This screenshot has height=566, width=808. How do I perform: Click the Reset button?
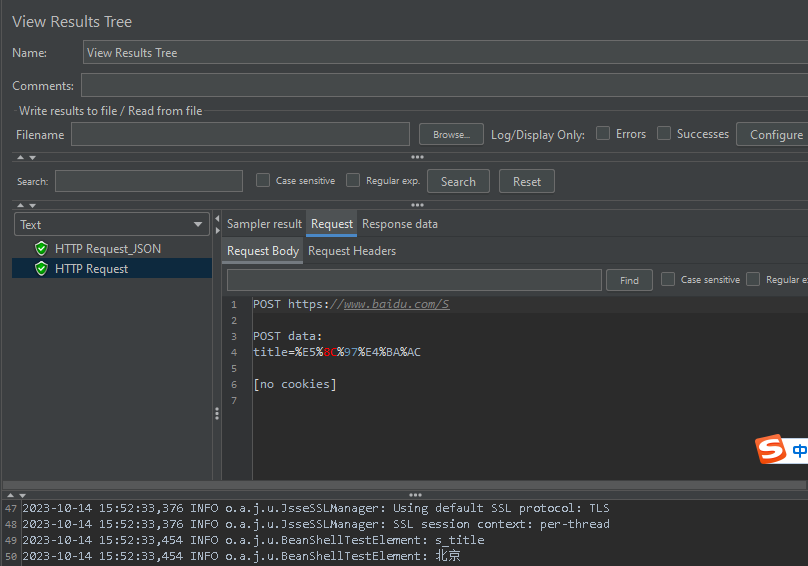pos(527,181)
